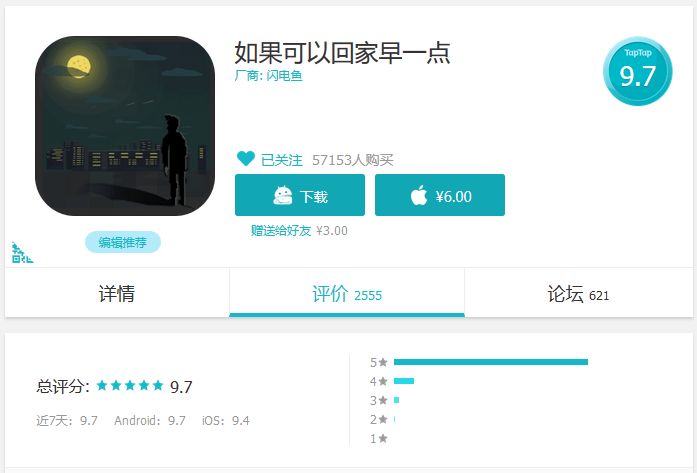Switch to the 评价 2555 tab
This screenshot has width=697, height=473.
[x=347, y=293]
